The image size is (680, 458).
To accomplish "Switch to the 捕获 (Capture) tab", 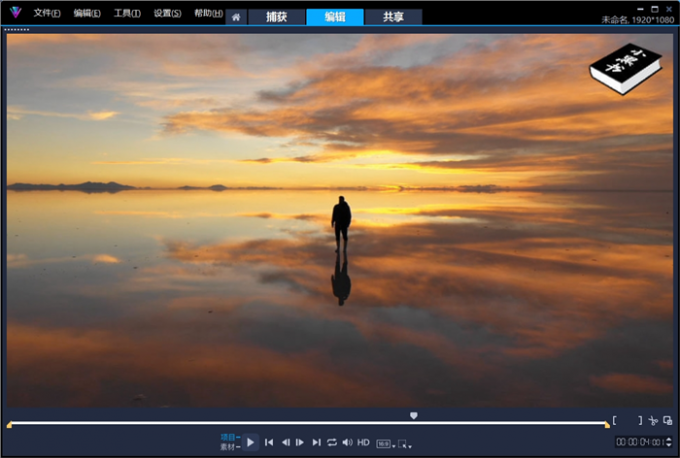I will pos(276,17).
